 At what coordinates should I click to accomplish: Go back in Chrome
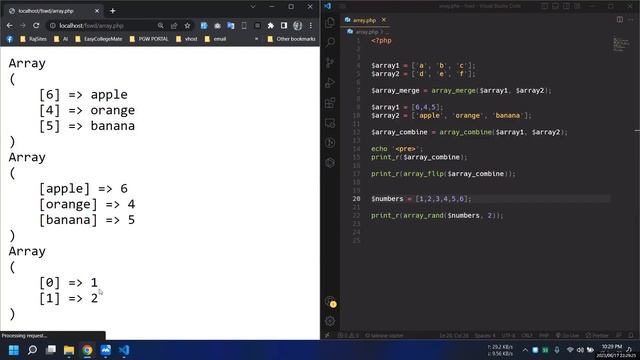click(9, 25)
